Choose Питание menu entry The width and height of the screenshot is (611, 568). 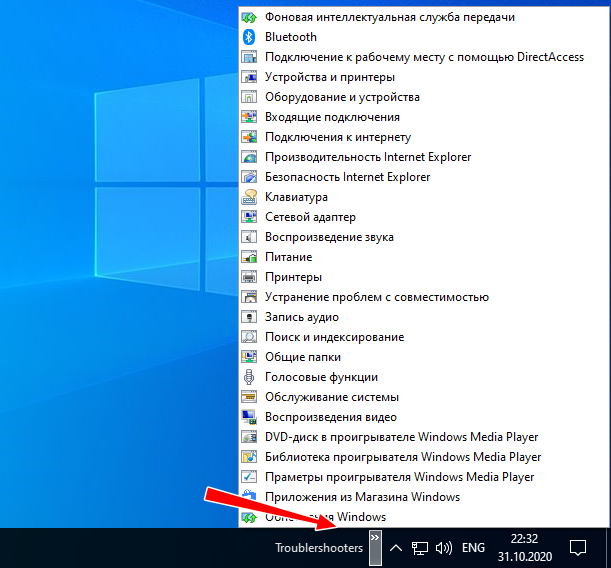[288, 257]
